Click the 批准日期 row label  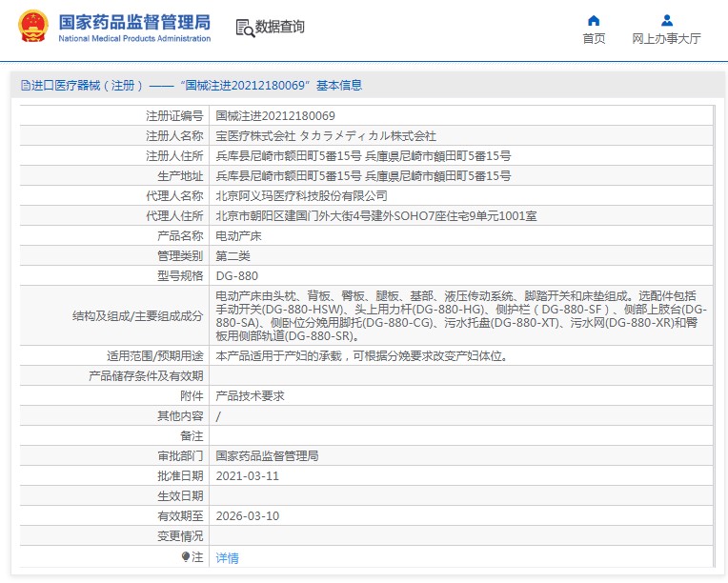pyautogui.click(x=180, y=475)
